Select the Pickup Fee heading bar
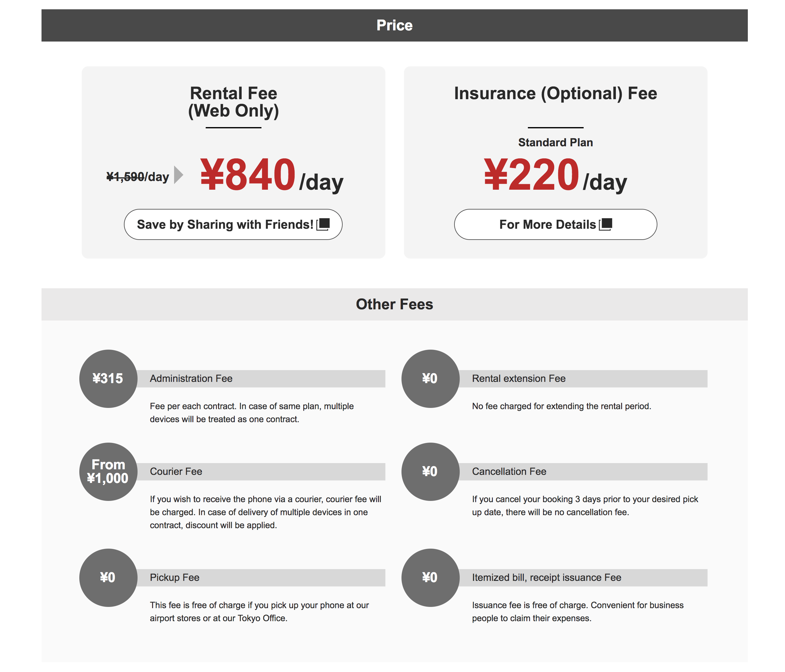This screenshot has height=672, width=785. click(x=261, y=578)
